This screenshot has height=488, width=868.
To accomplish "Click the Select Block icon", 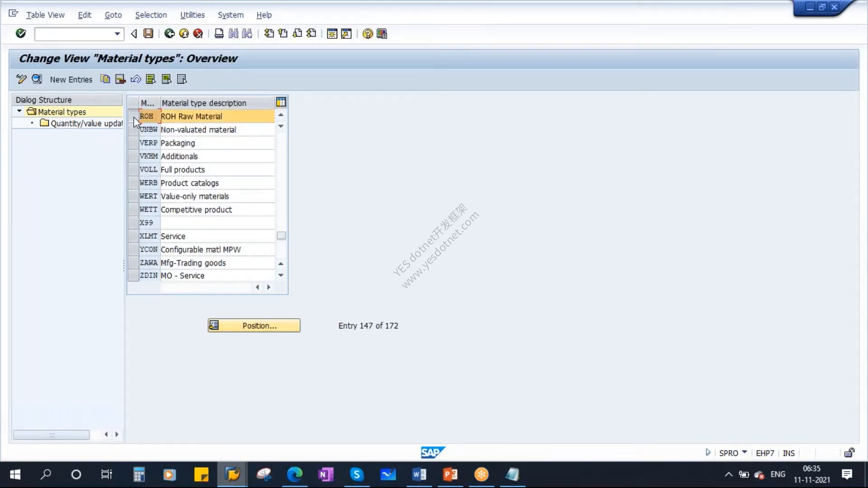I will click(166, 79).
